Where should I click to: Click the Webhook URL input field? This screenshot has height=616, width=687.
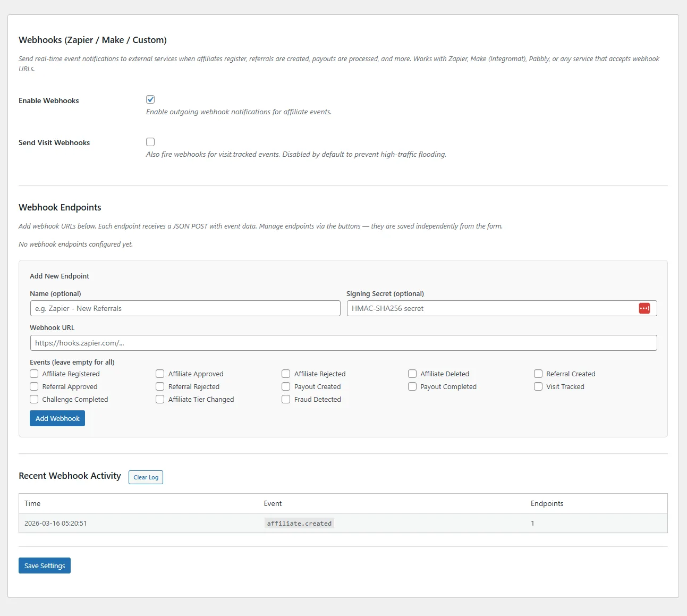click(343, 342)
